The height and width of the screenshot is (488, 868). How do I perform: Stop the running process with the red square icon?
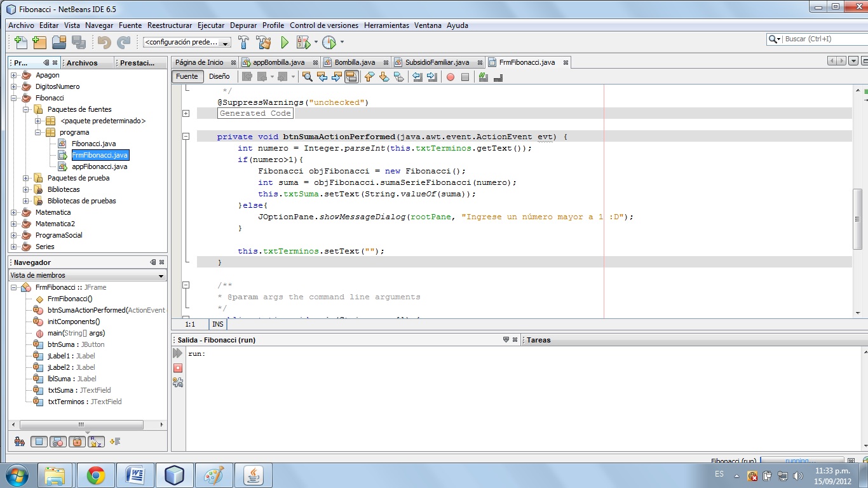click(178, 367)
